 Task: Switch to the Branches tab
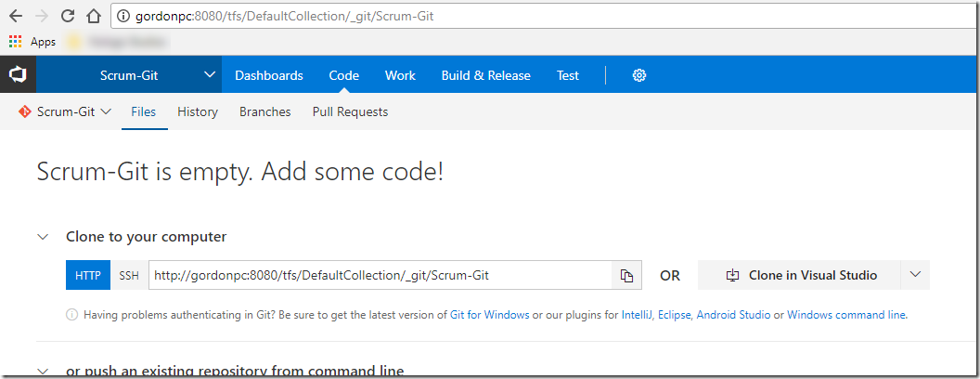click(x=265, y=112)
